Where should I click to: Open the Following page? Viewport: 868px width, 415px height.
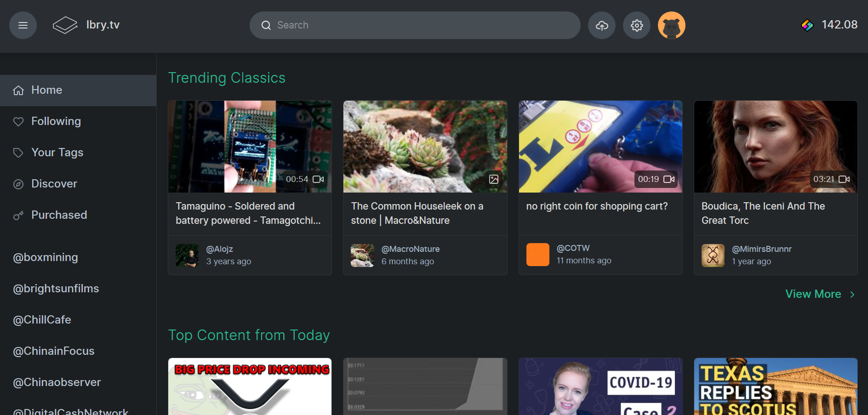[78, 122]
